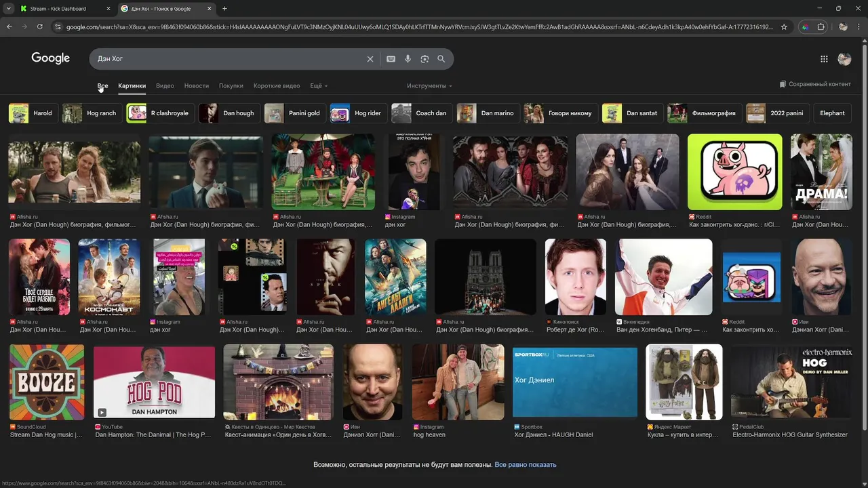The width and height of the screenshot is (868, 488).
Task: Go to the Google homepage logo
Action: (x=51, y=58)
